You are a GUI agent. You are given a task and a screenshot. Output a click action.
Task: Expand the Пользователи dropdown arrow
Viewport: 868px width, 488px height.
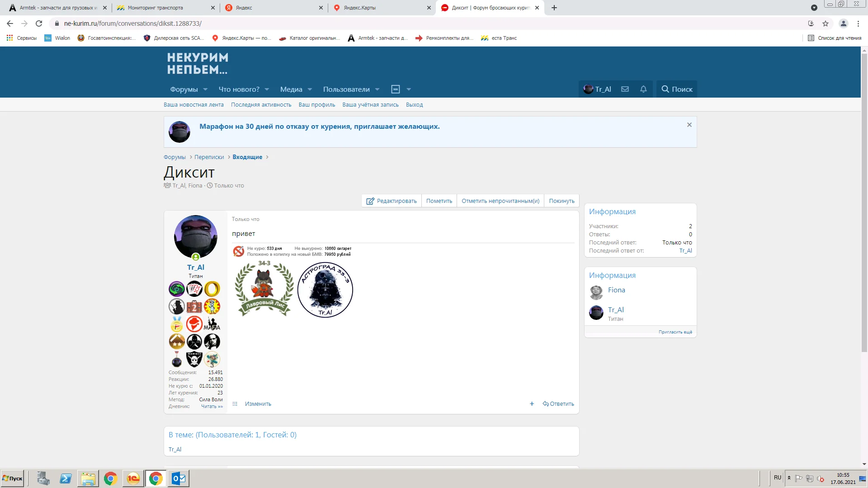coord(377,89)
